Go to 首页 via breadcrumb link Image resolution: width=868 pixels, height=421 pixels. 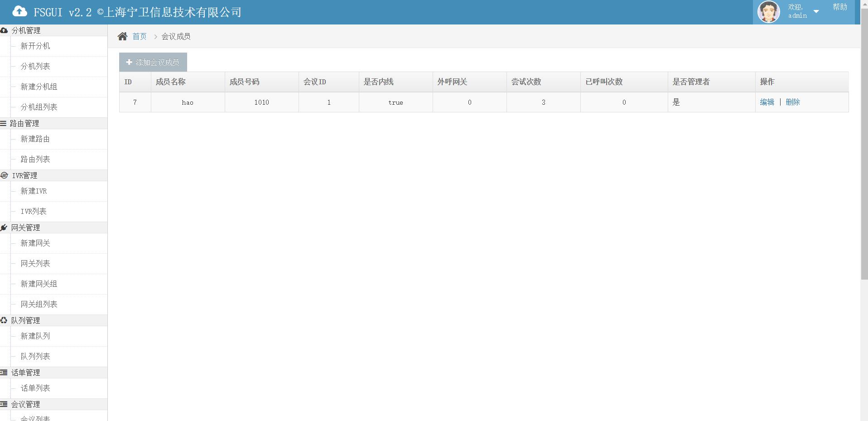coord(139,36)
